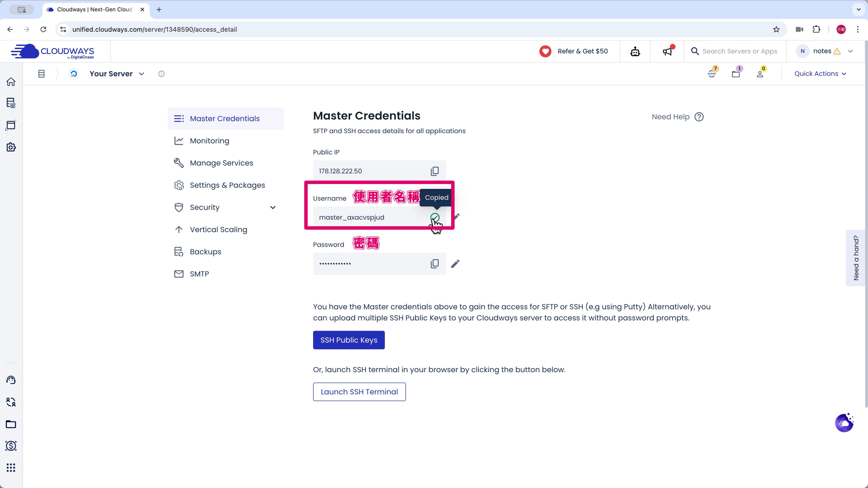Launch SSH Terminal in browser

point(359,392)
